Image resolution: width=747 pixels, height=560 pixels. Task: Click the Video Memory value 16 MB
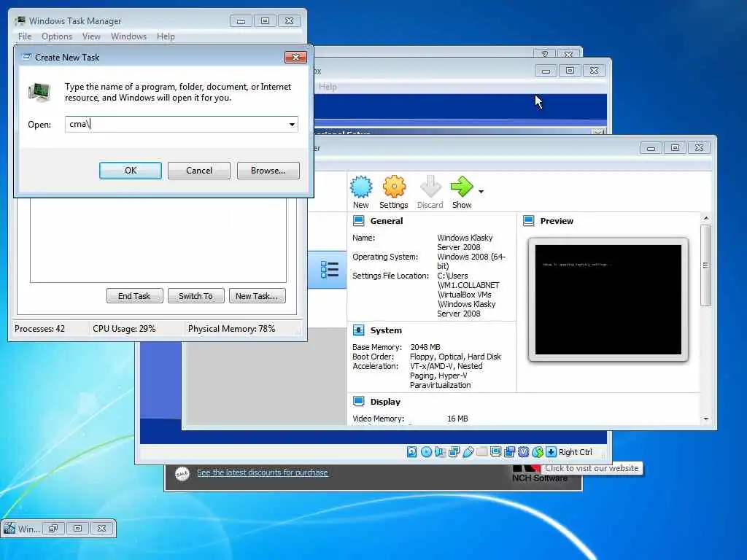(x=457, y=419)
